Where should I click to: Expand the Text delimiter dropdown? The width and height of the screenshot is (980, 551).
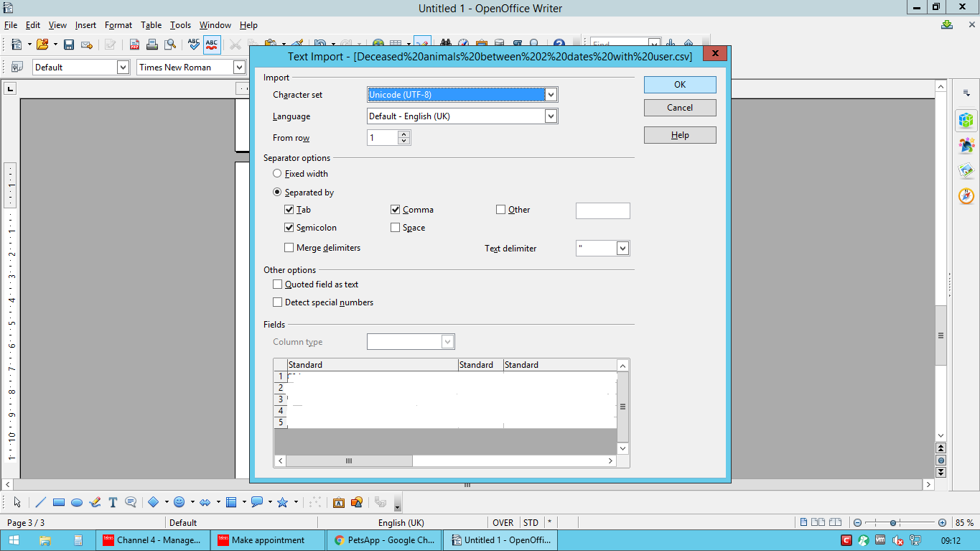tap(622, 248)
